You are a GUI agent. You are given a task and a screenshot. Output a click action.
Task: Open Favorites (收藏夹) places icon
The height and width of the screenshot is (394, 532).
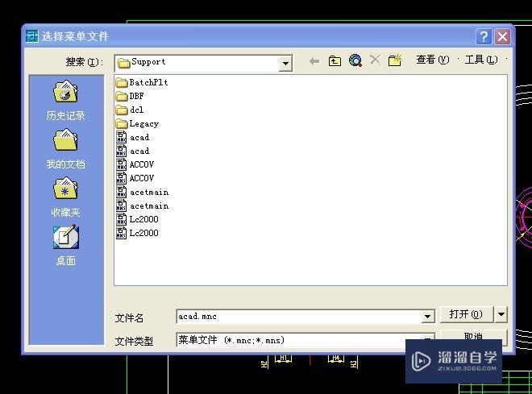65,197
